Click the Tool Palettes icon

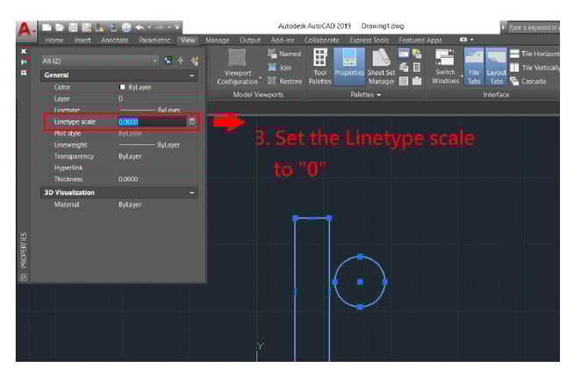pos(319,67)
